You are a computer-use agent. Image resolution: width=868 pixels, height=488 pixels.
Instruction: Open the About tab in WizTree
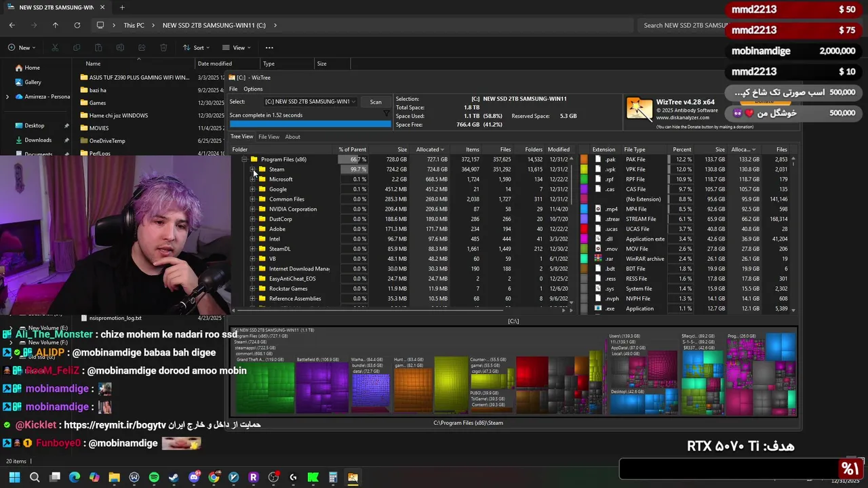(x=292, y=137)
